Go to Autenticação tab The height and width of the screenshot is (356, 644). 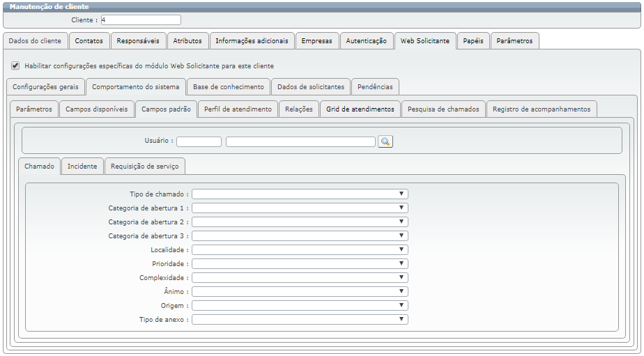pos(367,41)
